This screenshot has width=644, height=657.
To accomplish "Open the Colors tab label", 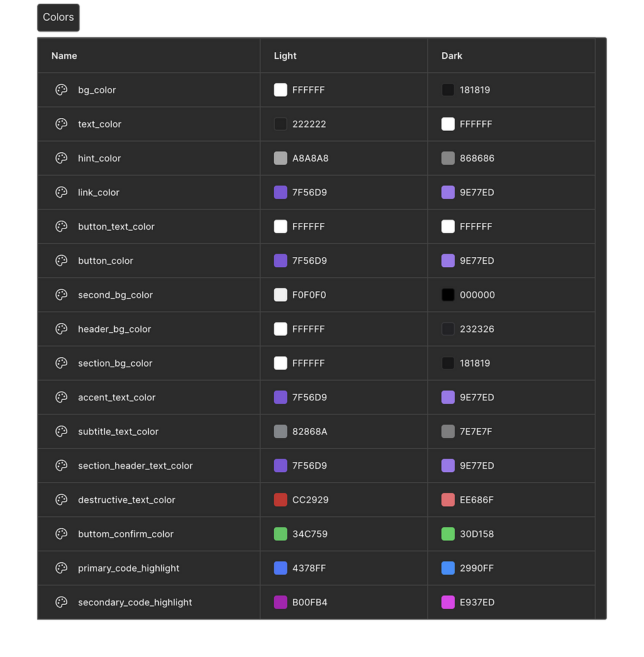I will coord(58,18).
